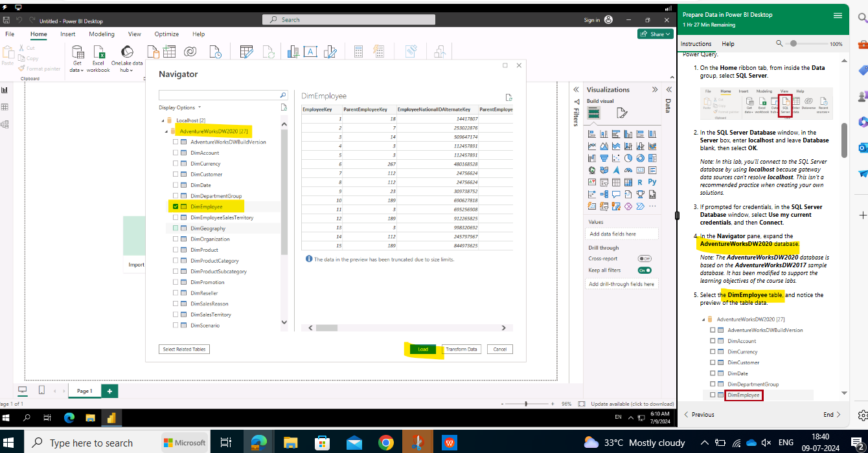Select the Pie chart visual
Viewport: 868px width, 453px height.
(628, 158)
